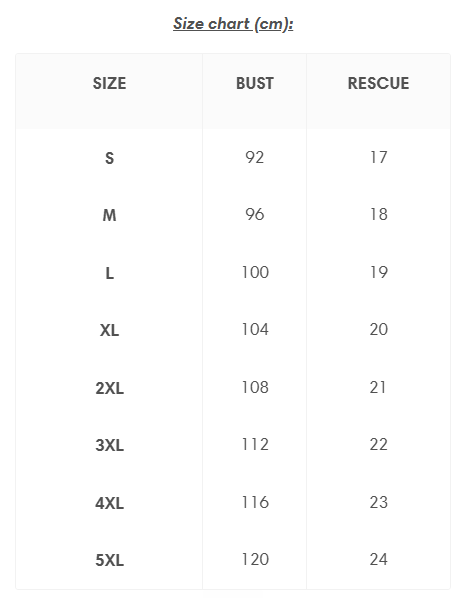Click the 2XL size row label
Viewport: 466px width, 598px height.
click(109, 388)
